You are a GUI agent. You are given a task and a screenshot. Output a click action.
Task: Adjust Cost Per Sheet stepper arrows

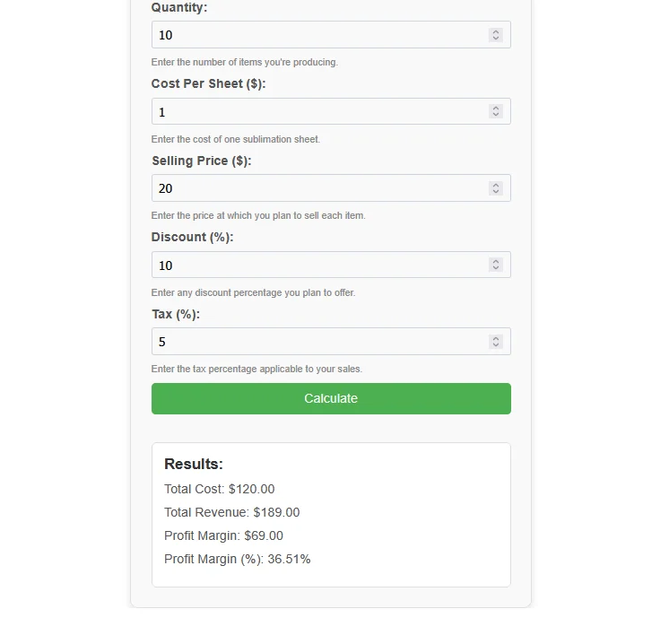(x=496, y=111)
